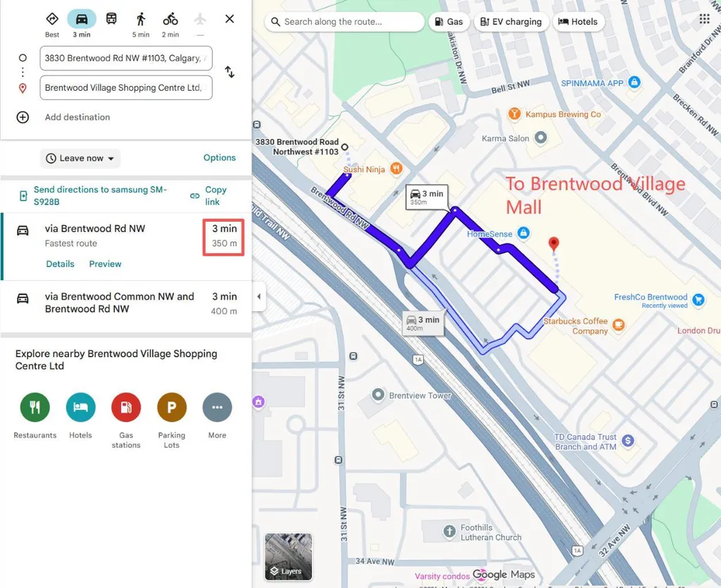Select the Walking travel mode icon
The image size is (721, 588).
(141, 19)
